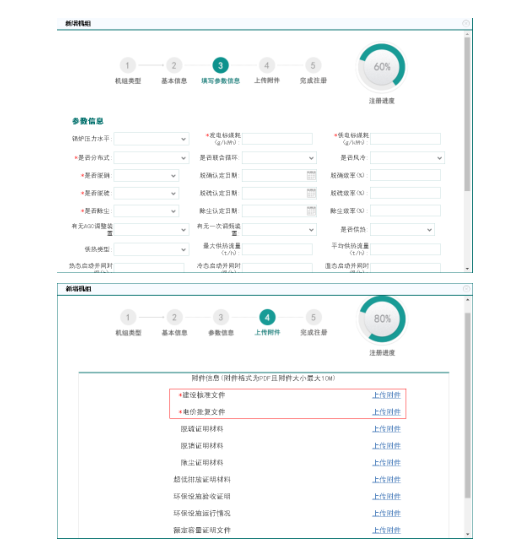Image resolution: width=528 pixels, height=560 pixels.
Task: Open the 是否风冷 dropdown
Action: 407,158
